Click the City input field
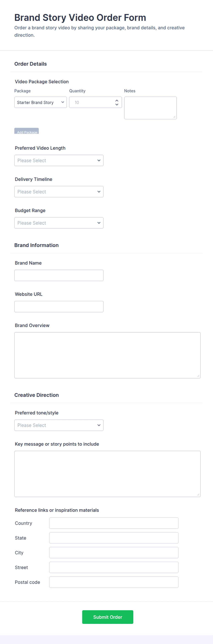This screenshot has width=213, height=644. pos(114,552)
